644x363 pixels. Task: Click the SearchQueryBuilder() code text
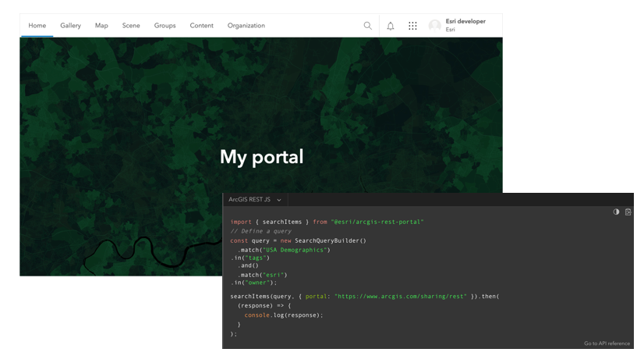pos(331,240)
